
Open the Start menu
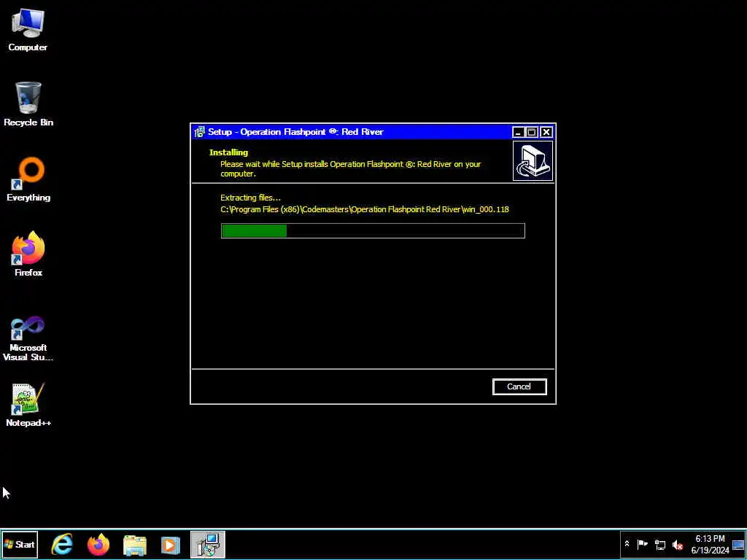[x=20, y=544]
